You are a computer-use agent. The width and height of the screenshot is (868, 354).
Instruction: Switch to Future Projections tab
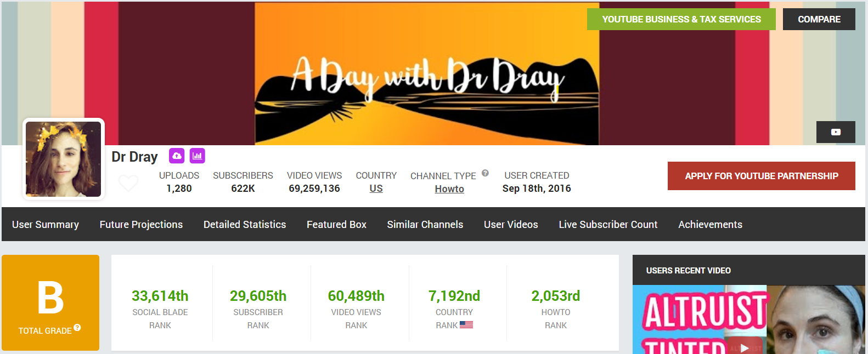point(141,225)
